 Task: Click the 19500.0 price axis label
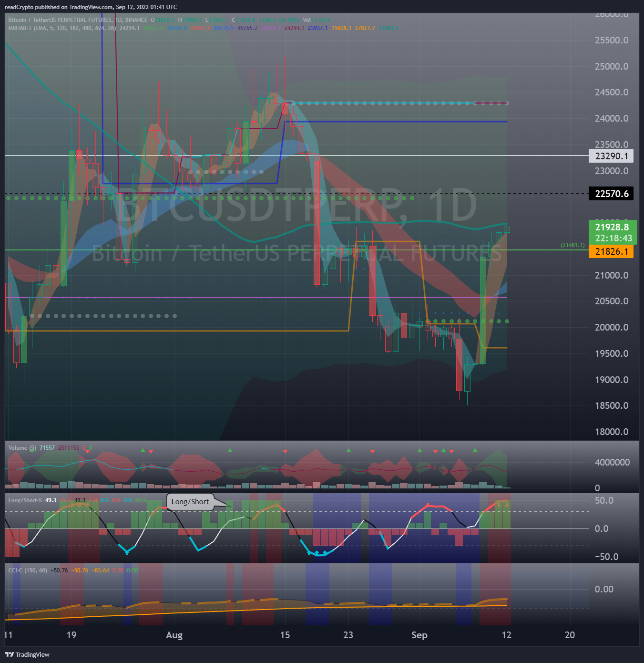pyautogui.click(x=612, y=353)
